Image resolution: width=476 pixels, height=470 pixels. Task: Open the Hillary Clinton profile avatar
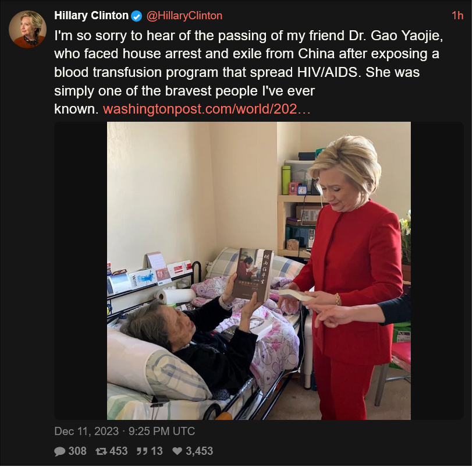point(27,29)
